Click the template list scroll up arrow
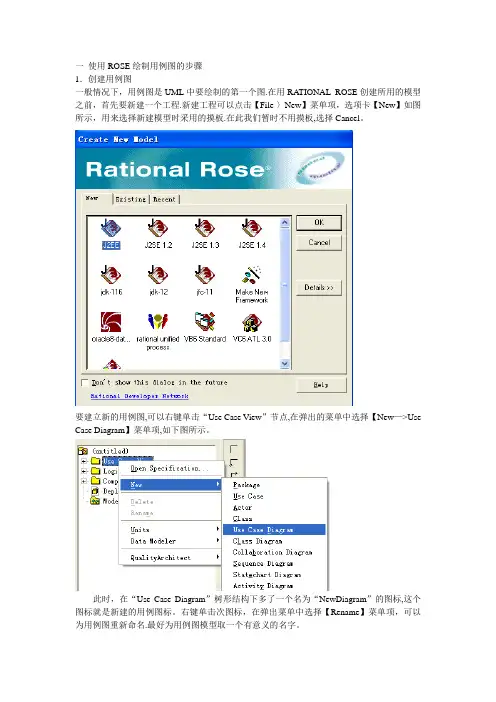 click(285, 222)
